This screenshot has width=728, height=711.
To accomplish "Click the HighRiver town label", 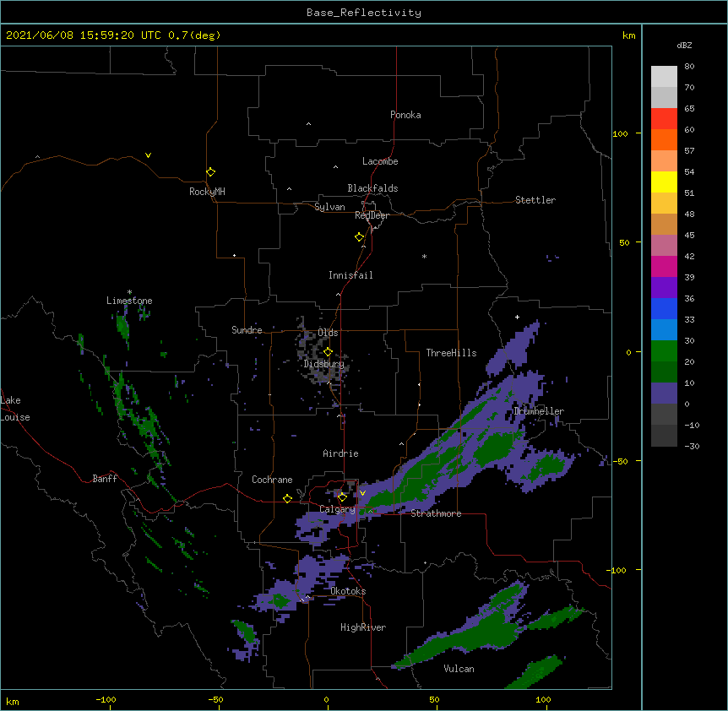I will click(363, 627).
